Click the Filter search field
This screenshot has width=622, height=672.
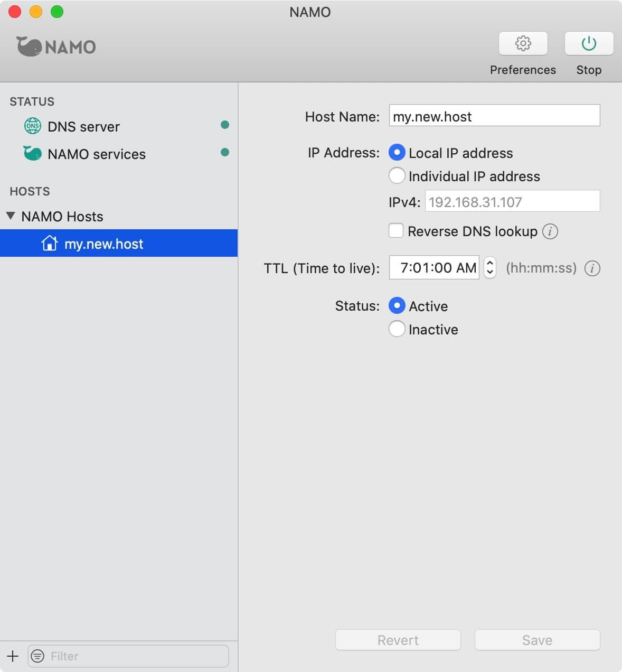point(128,656)
